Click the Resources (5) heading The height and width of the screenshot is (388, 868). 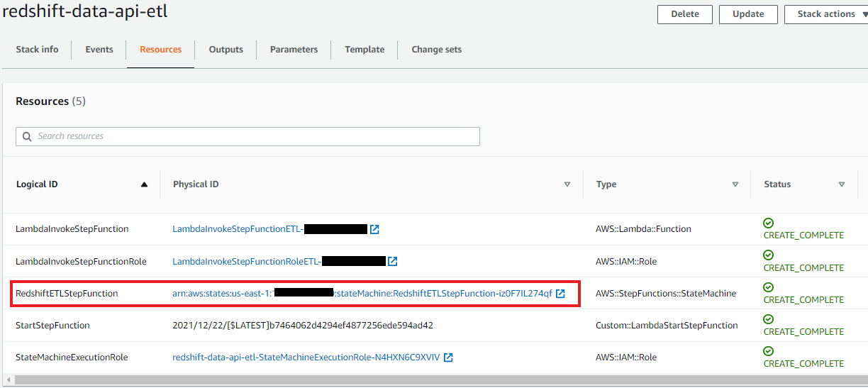point(50,101)
